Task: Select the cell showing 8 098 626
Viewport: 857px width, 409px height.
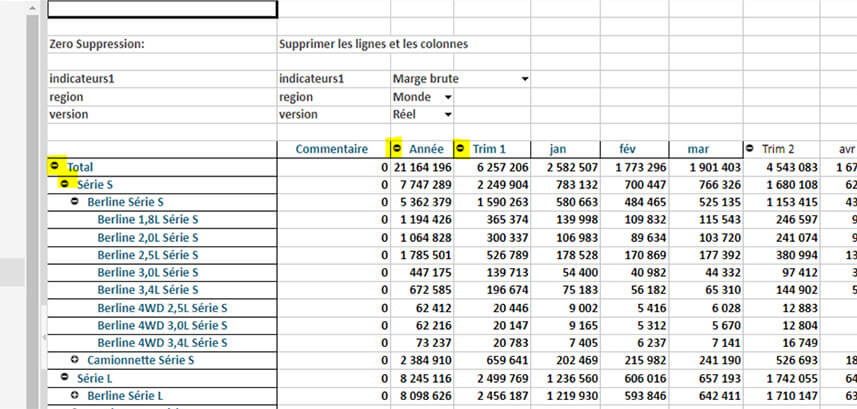Action: pos(422,395)
